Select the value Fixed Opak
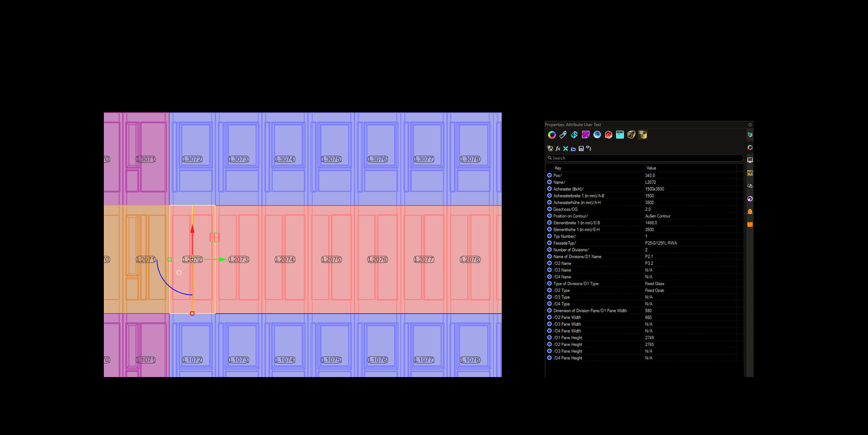The image size is (868, 435). point(655,291)
